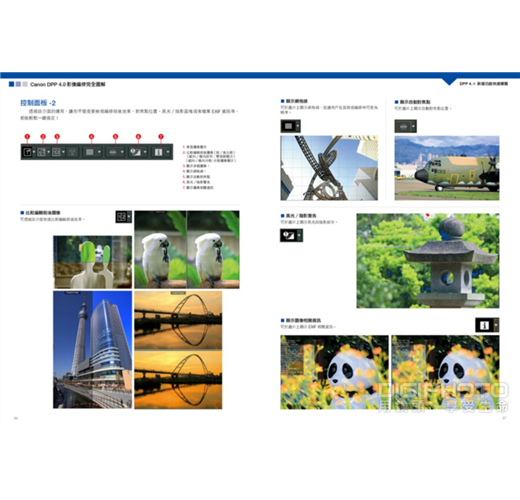Select the before/after comparison icon in toolbar
Image resolution: width=520 pixels, height=500 pixels.
pos(42,152)
